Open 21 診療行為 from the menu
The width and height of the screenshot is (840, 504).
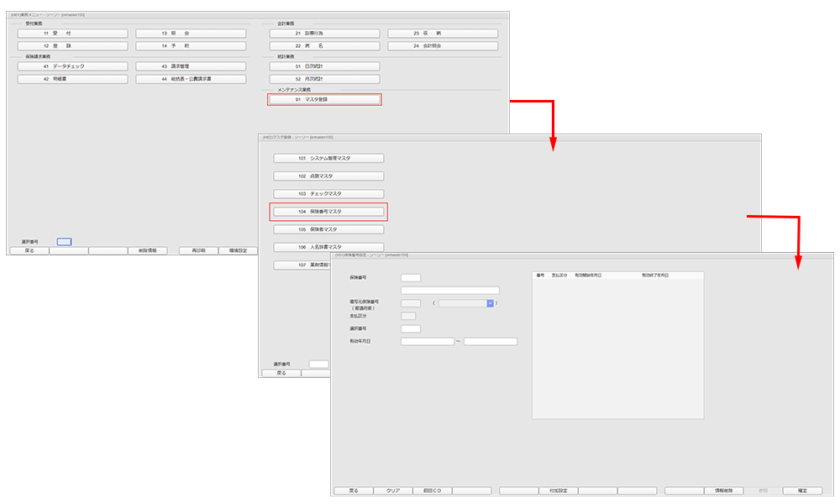point(324,34)
